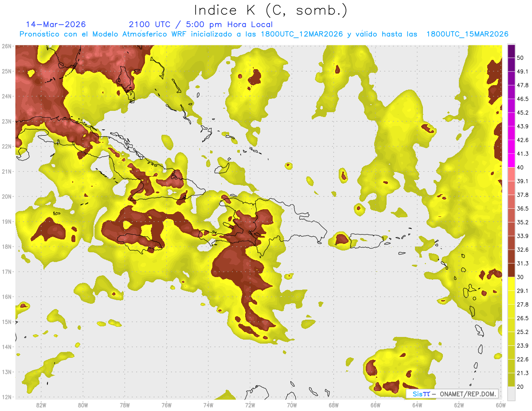Image resolution: width=532 pixels, height=411 pixels.
Task: Click the "80W" longitude label
Action: tap(82, 405)
